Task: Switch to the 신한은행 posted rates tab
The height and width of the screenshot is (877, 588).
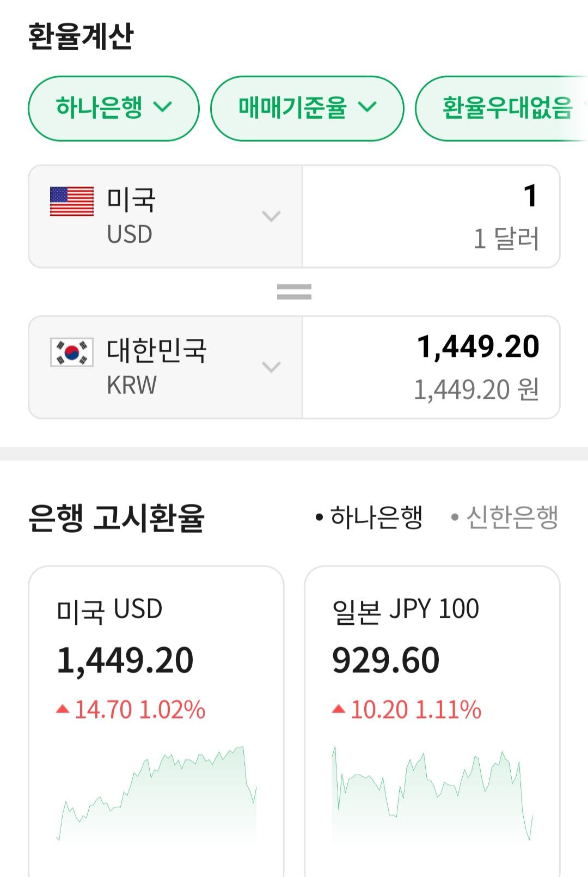Action: [505, 517]
